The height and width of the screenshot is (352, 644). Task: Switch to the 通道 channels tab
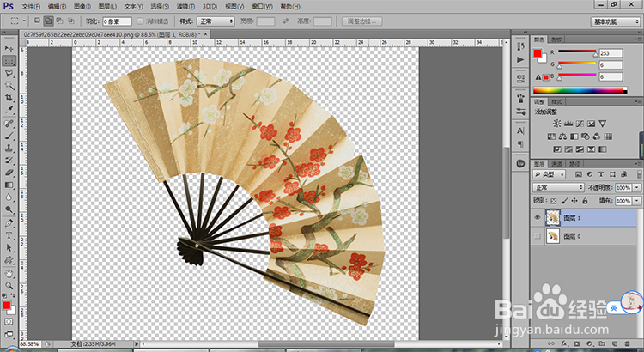(556, 164)
